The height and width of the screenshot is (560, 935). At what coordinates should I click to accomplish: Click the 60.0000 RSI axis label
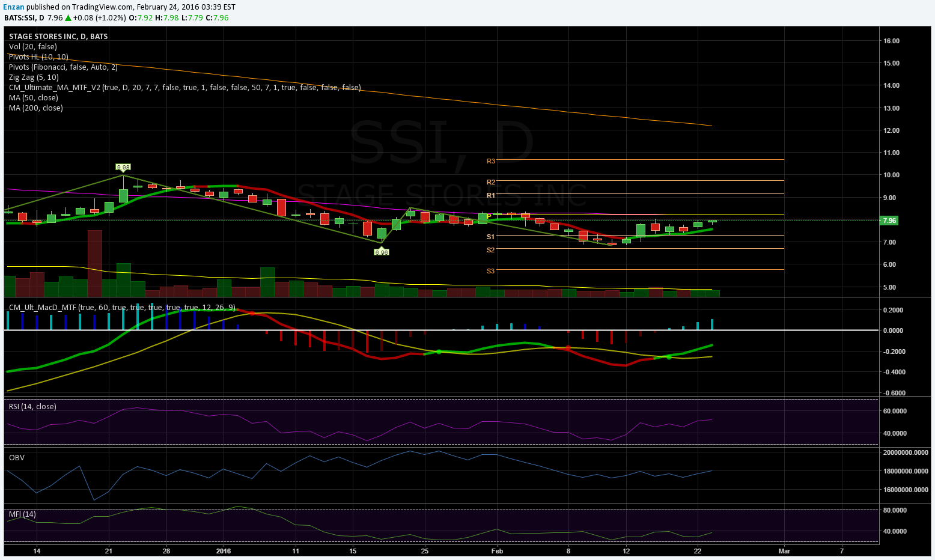[895, 411]
